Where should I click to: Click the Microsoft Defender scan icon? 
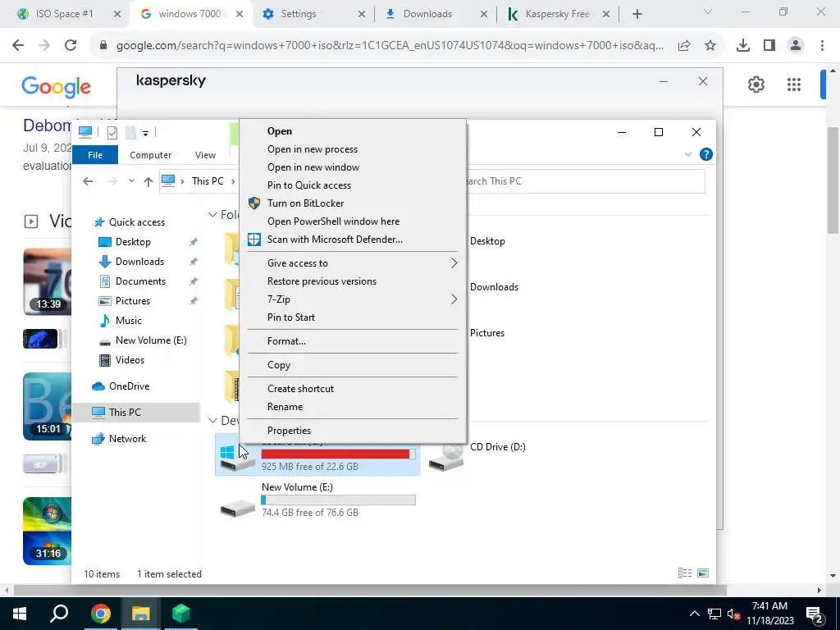(x=254, y=240)
